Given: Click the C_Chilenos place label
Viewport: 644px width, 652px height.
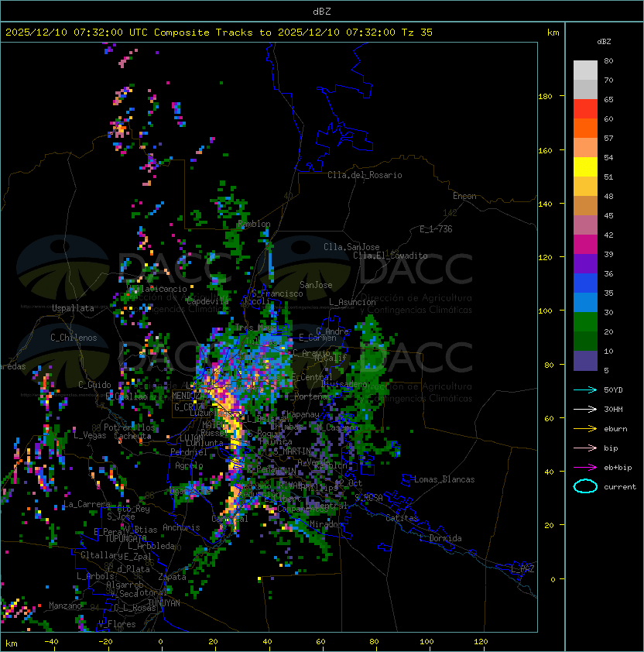Looking at the screenshot, I should 74,338.
